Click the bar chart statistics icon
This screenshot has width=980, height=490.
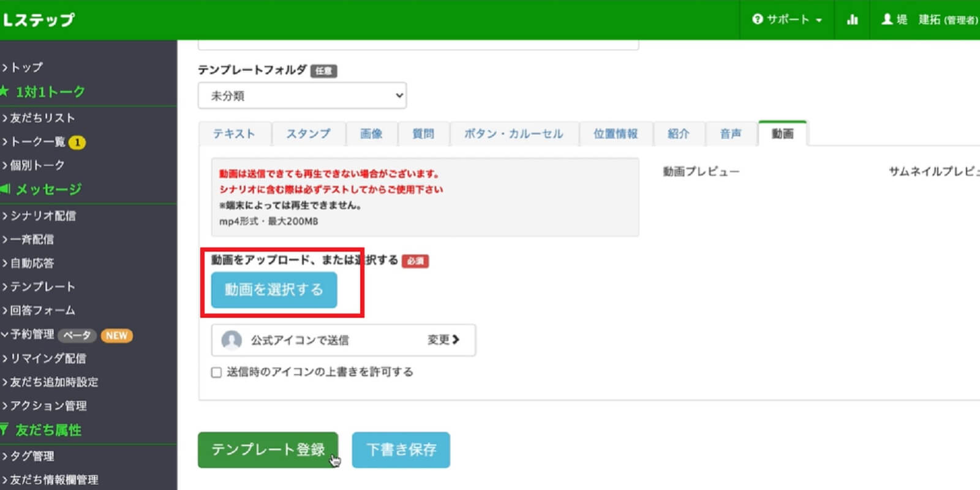coord(852,20)
